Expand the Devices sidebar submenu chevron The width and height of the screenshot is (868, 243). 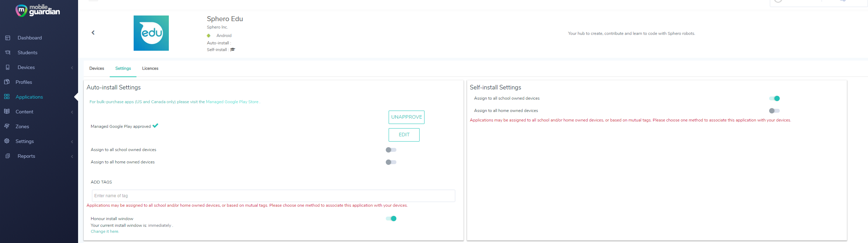(72, 68)
